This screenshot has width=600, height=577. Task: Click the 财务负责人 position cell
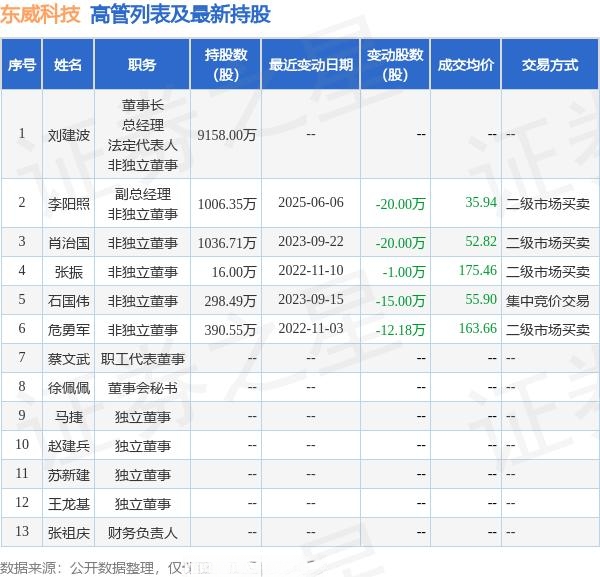[x=143, y=533]
